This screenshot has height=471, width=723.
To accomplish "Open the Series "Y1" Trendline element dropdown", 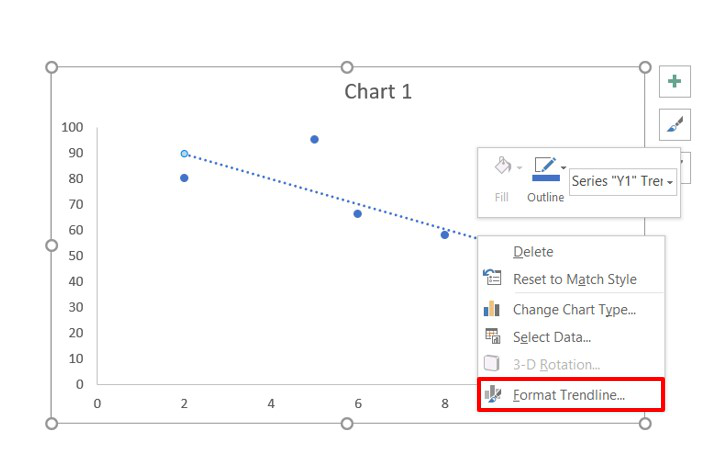I will (x=623, y=182).
